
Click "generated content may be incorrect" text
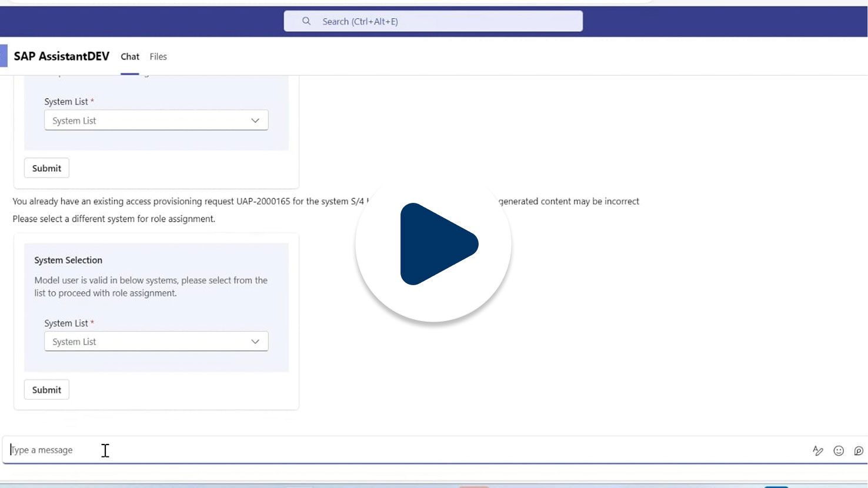coord(569,201)
